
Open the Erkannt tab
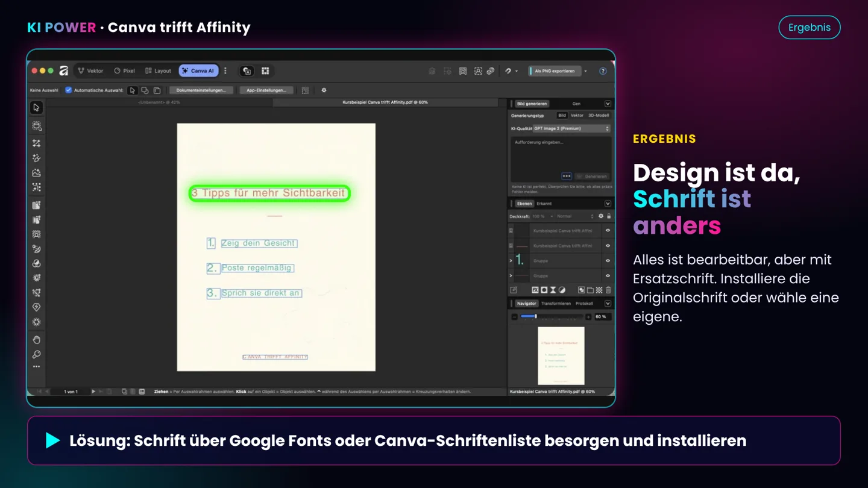[544, 204]
